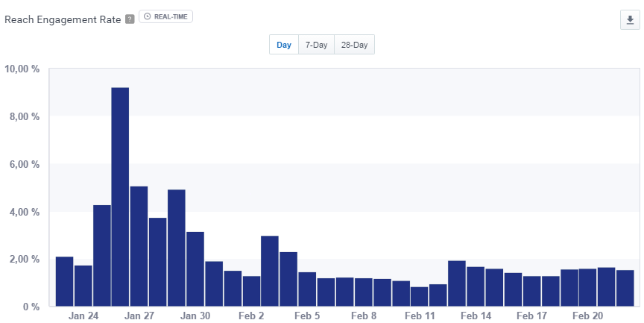Click the bar above Jan 27
644x323 pixels.
pyautogui.click(x=139, y=246)
